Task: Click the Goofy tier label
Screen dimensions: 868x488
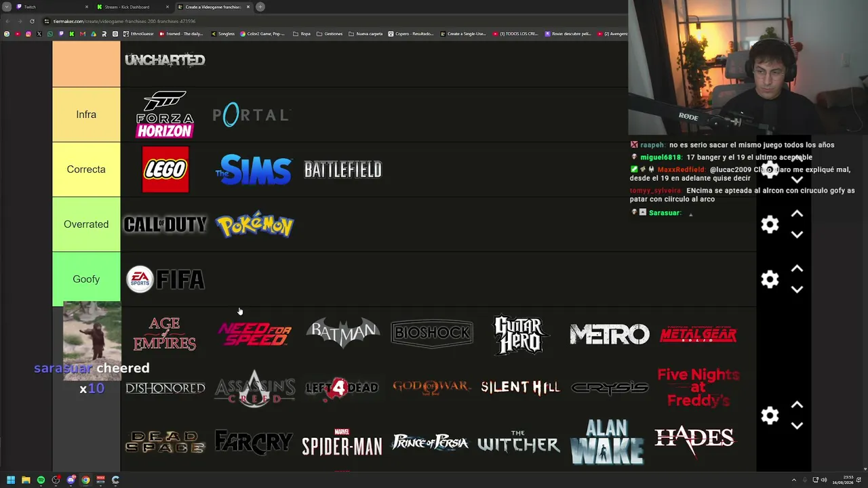Action: click(86, 279)
